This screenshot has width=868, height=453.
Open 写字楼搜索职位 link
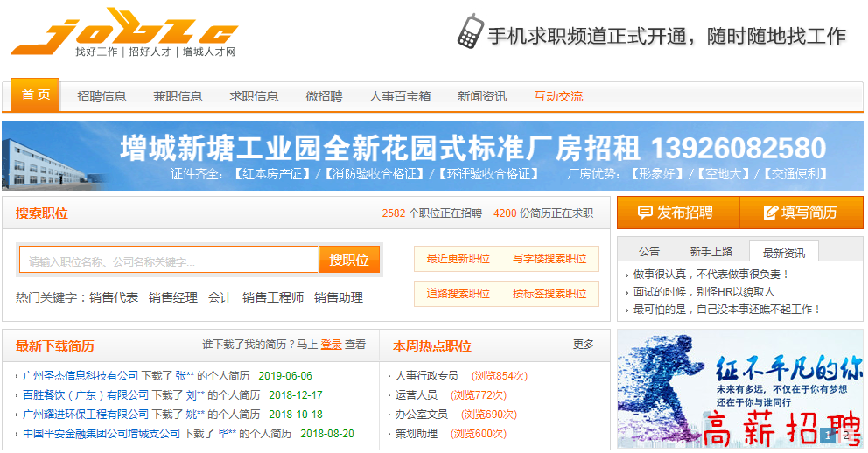pos(549,259)
